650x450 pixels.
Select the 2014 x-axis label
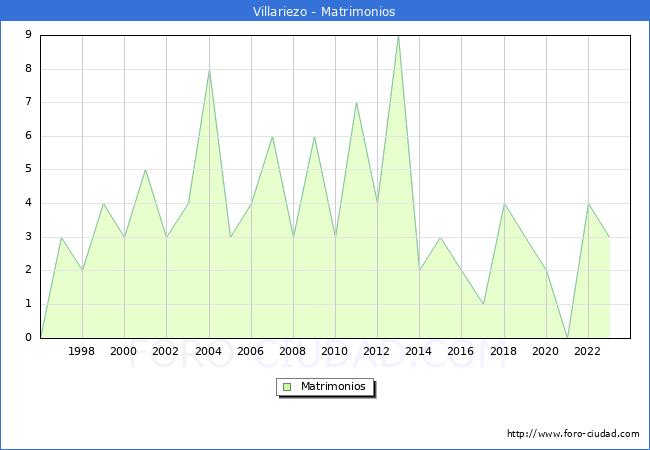click(x=419, y=351)
